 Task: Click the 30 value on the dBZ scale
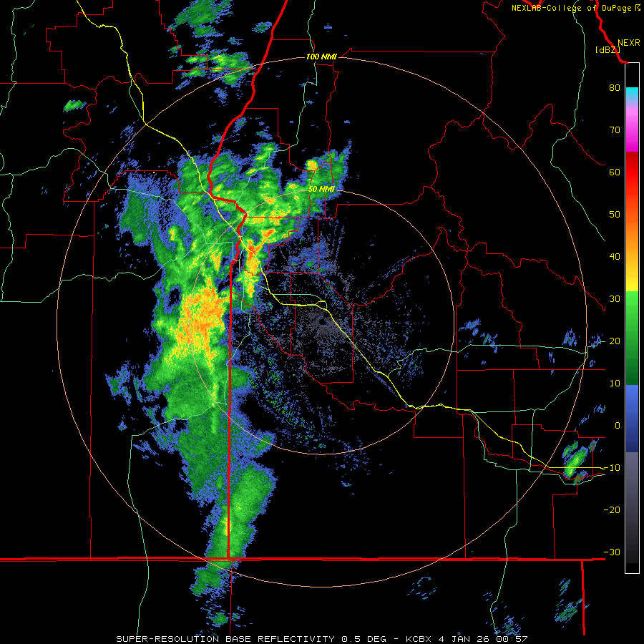point(615,298)
